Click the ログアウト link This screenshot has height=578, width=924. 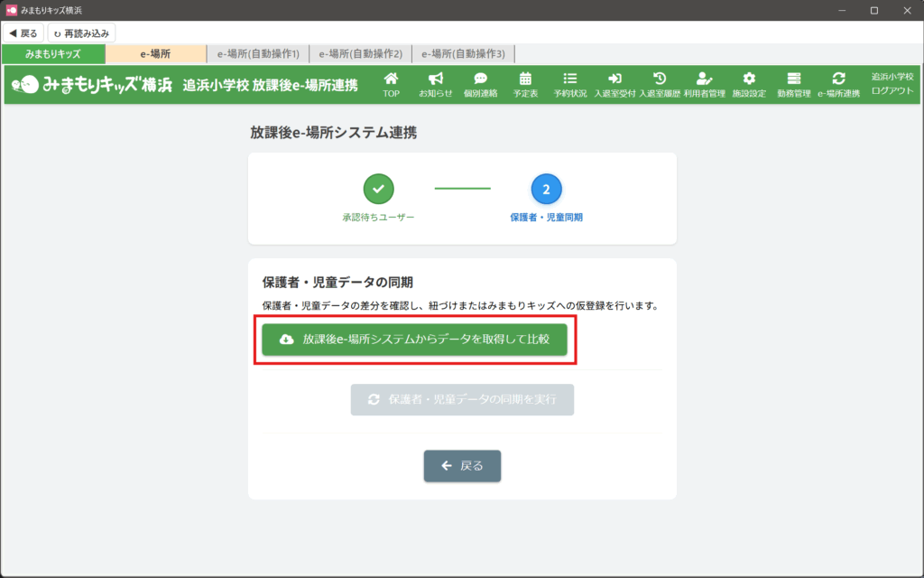pyautogui.click(x=892, y=91)
